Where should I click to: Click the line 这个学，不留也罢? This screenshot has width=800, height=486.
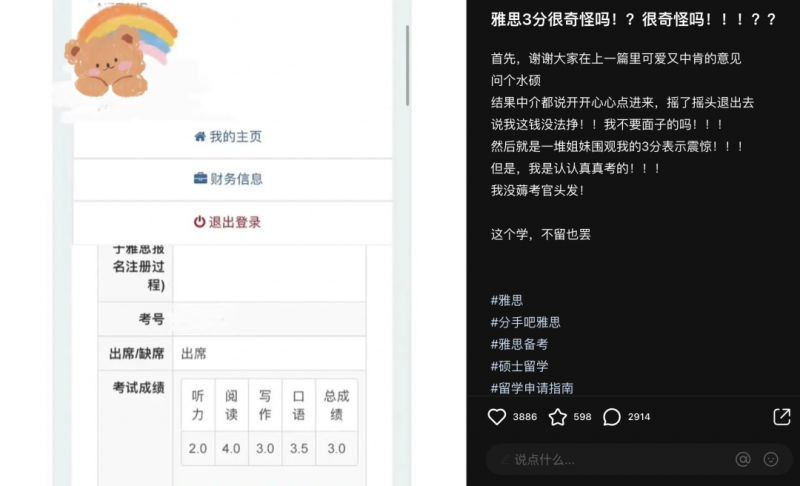pyautogui.click(x=541, y=234)
